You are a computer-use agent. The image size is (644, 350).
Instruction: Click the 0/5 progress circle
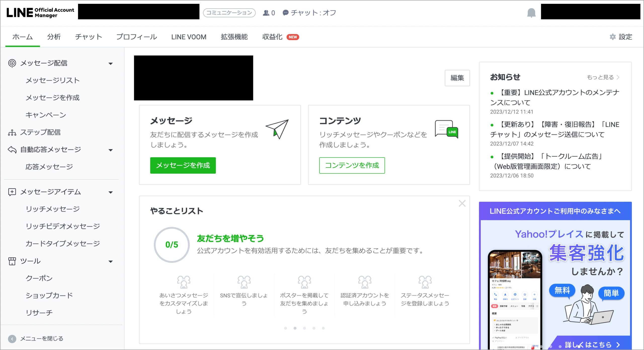172,245
